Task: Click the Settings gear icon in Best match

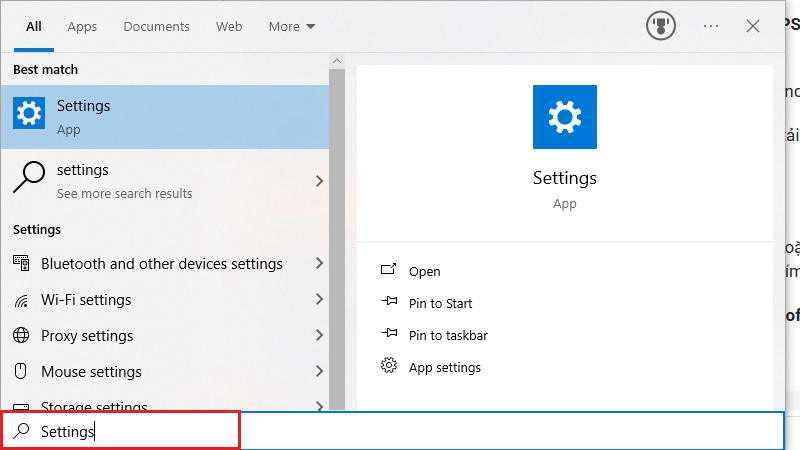Action: 29,113
